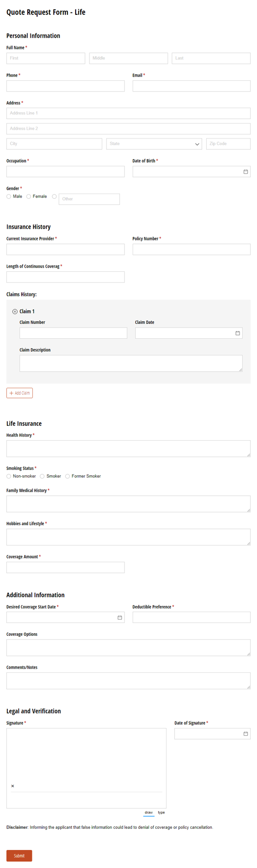Switch signature mode to draw tab

point(149,812)
